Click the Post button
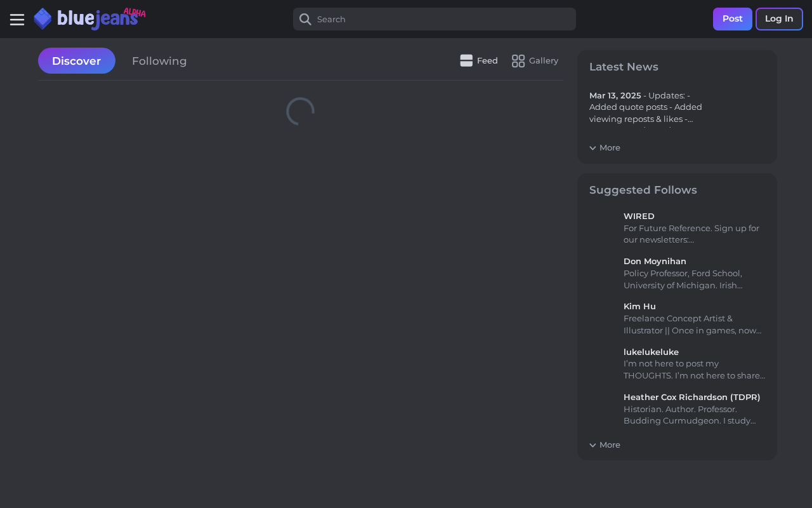812x508 pixels. coord(733,19)
